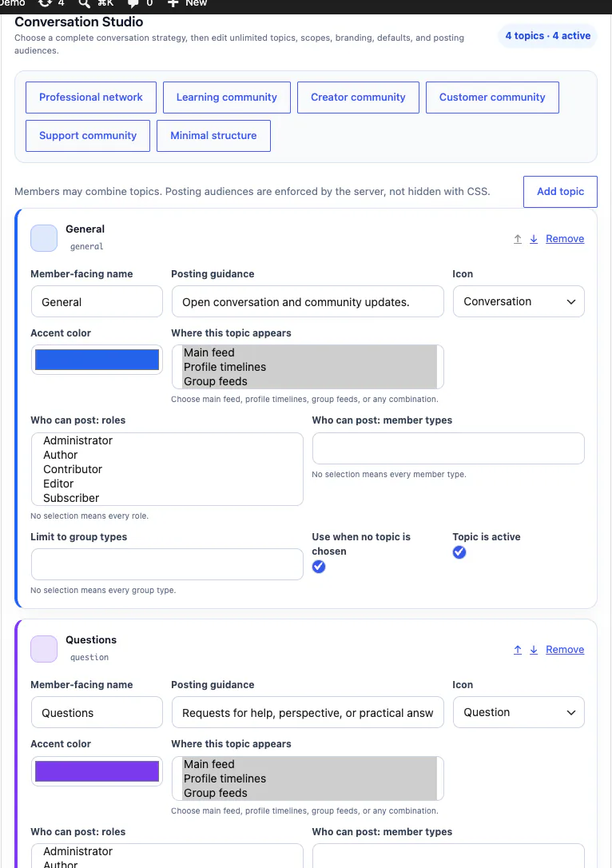This screenshot has width=612, height=868.
Task: Remove the Questions topic
Action: pyautogui.click(x=564, y=649)
